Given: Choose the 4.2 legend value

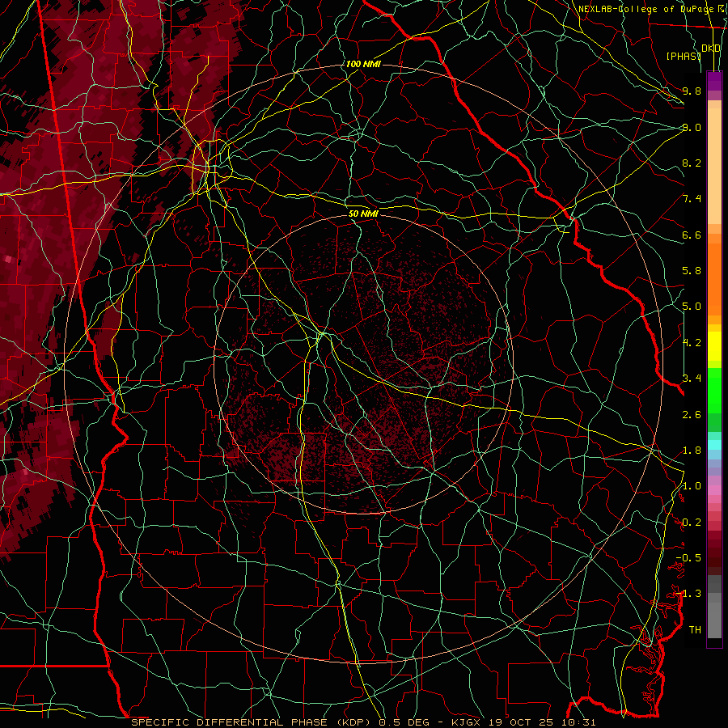Looking at the screenshot, I should click(x=692, y=343).
